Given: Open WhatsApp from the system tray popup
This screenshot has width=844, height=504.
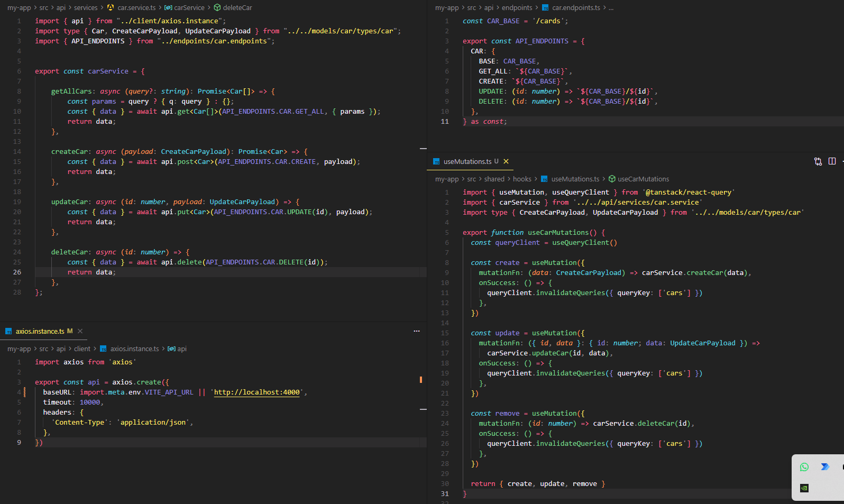Looking at the screenshot, I should [804, 467].
